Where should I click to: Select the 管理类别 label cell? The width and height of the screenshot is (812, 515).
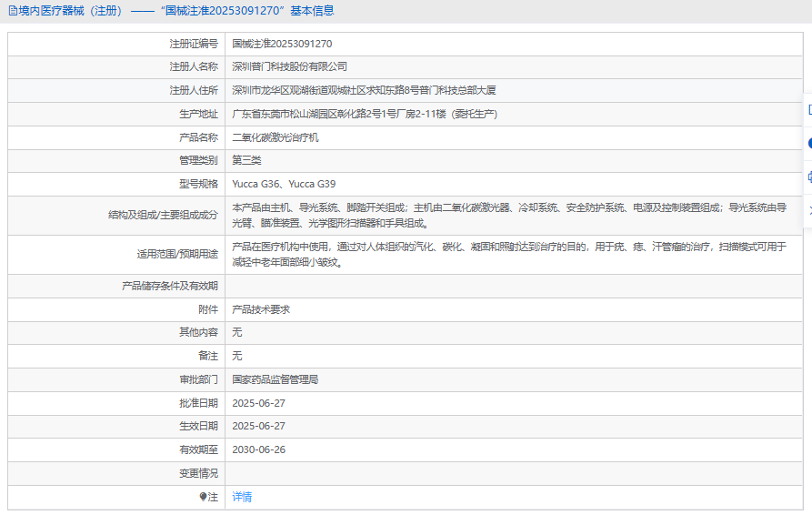(116, 161)
